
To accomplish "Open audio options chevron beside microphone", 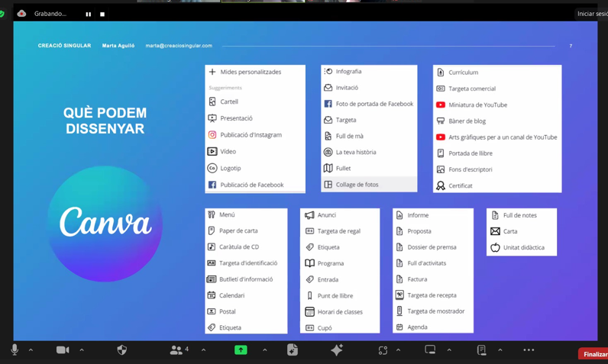I will click(31, 350).
